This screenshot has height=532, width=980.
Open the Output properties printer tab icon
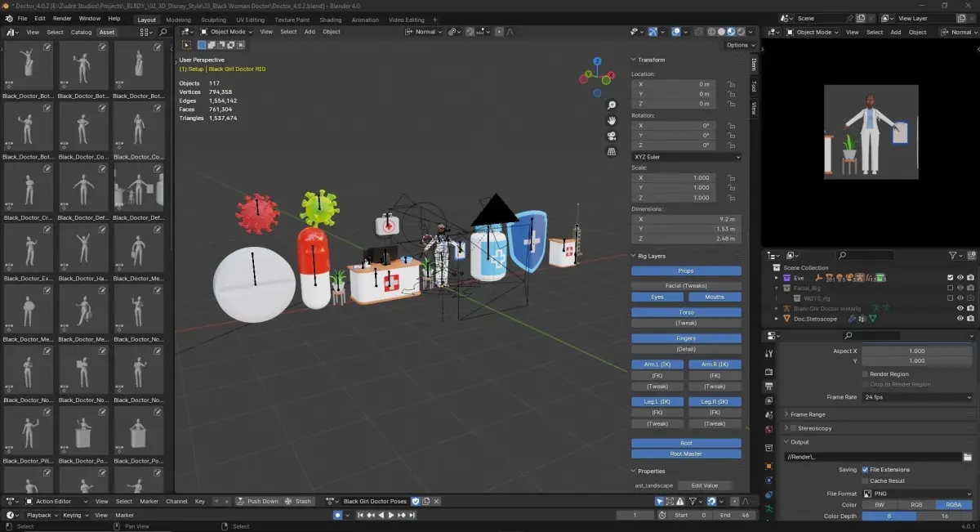pyautogui.click(x=768, y=385)
